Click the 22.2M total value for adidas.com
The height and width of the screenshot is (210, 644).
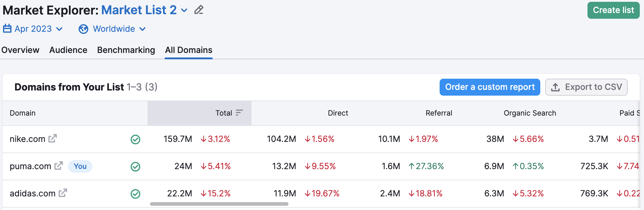pyautogui.click(x=180, y=194)
